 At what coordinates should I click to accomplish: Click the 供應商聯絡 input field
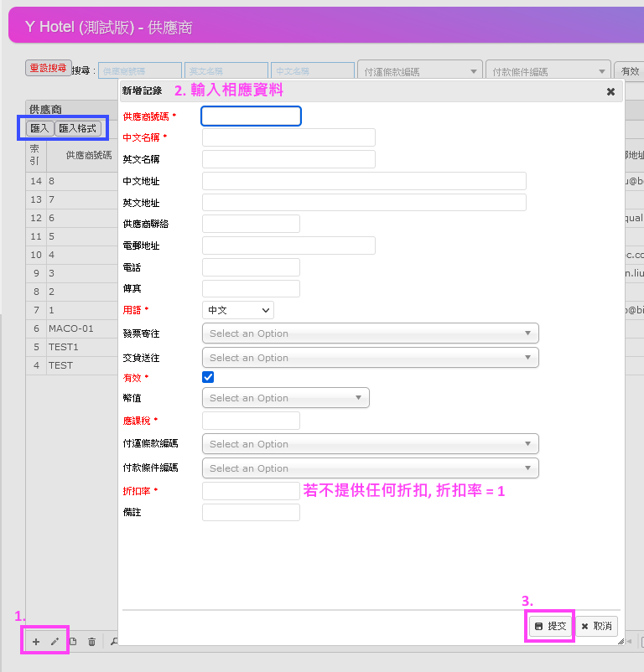251,224
